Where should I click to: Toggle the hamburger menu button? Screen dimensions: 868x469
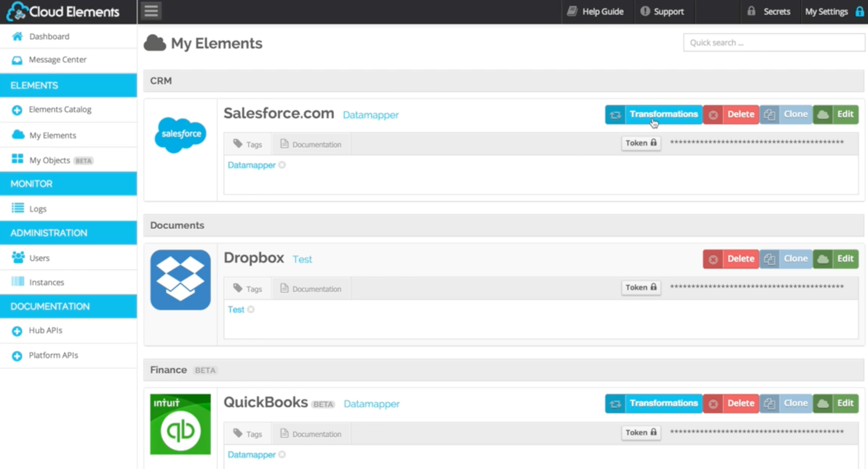(x=151, y=11)
